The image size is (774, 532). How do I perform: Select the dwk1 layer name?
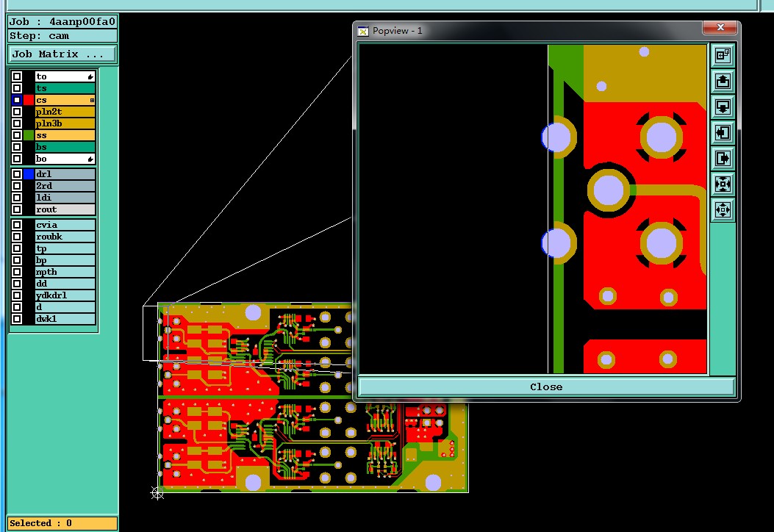(65, 320)
